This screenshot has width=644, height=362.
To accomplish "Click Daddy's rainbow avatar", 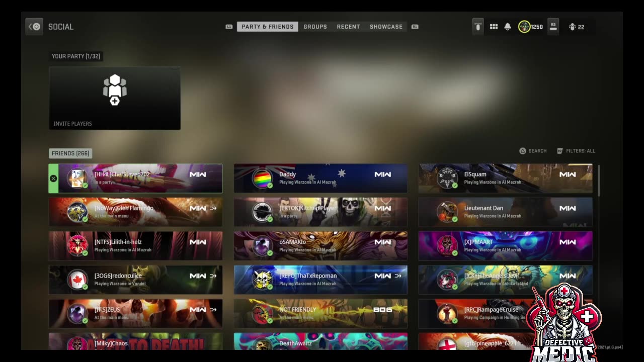I will (x=262, y=179).
